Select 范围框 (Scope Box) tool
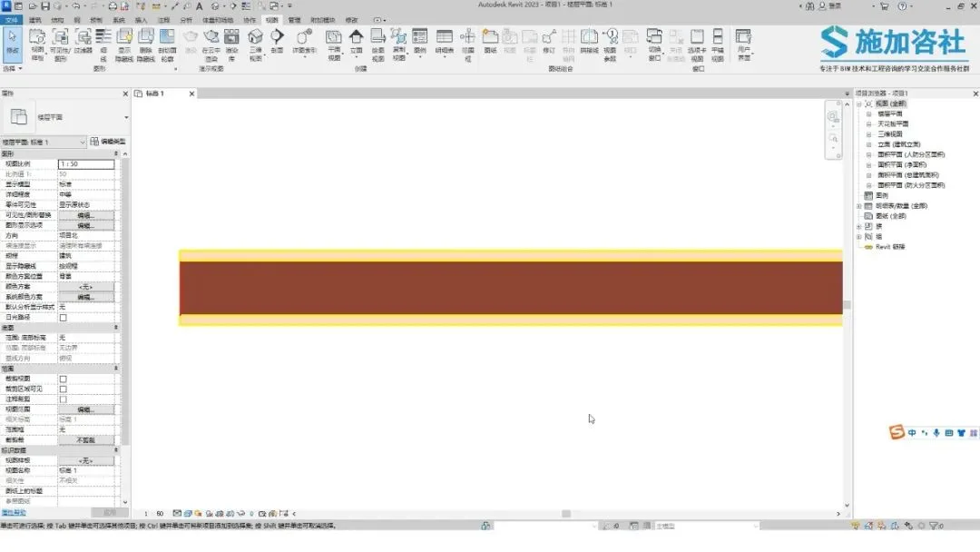The height and width of the screenshot is (552, 980). click(467, 45)
